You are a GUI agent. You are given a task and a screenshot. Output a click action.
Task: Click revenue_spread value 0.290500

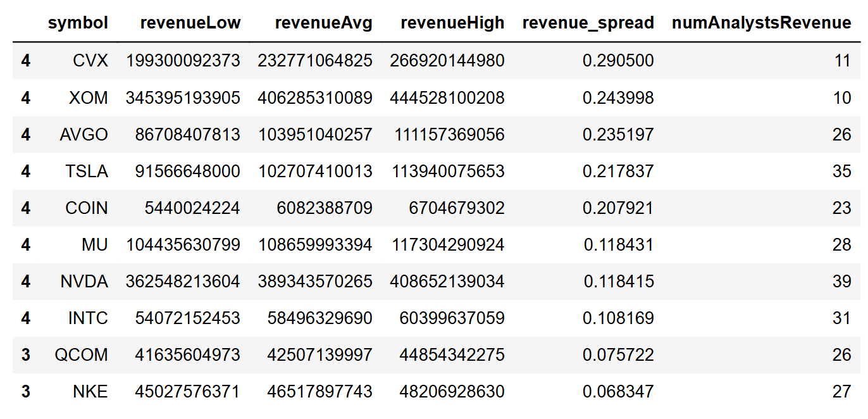[619, 61]
